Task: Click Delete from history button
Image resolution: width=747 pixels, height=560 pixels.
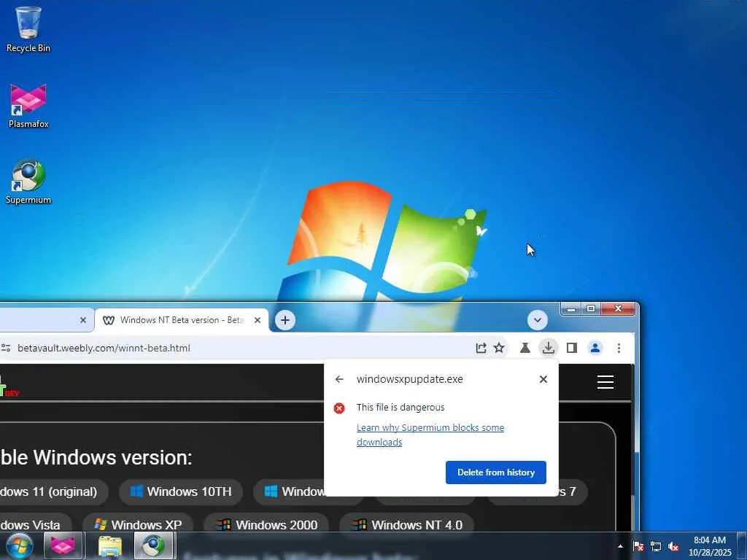Action: pyautogui.click(x=496, y=472)
